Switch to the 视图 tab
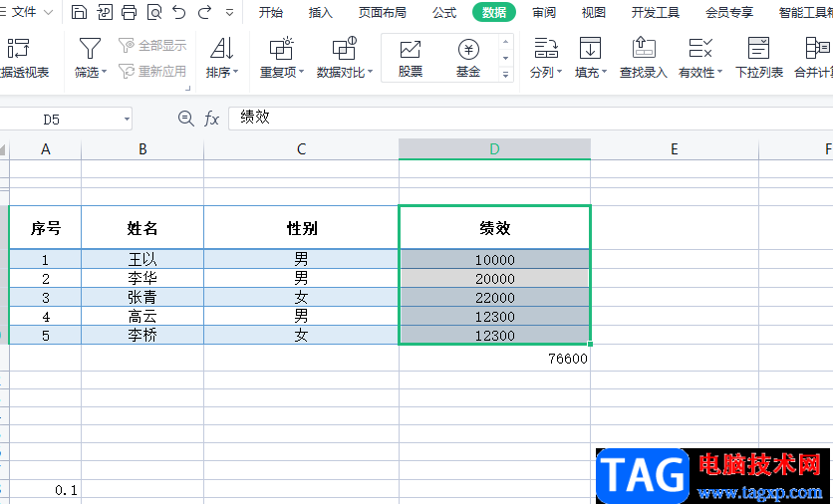Viewport: 833px width, 504px height. (x=594, y=13)
